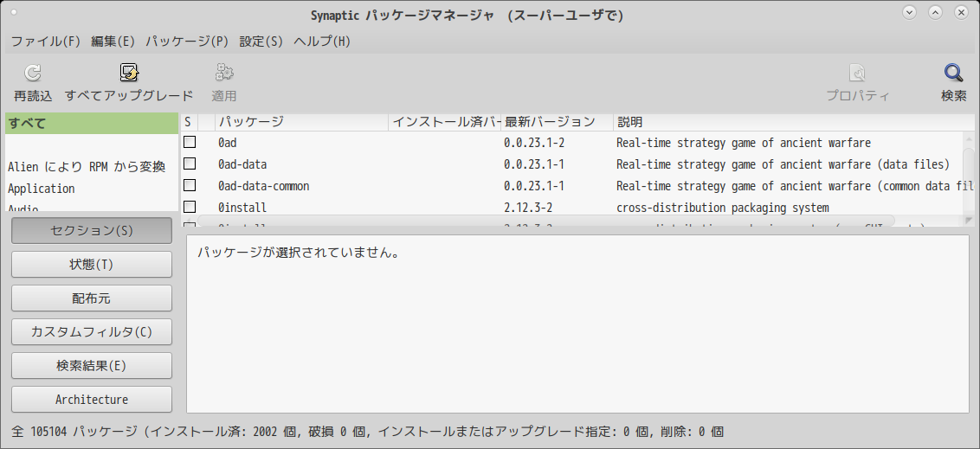Click the すべてアップグレード upgrade-all icon

(129, 73)
